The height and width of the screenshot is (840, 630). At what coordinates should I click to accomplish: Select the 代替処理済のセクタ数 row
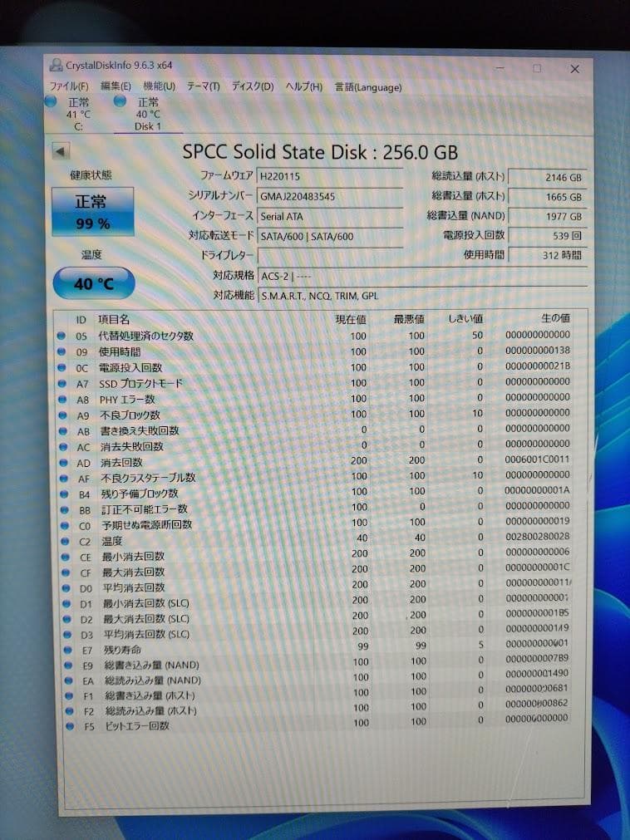coord(313,336)
